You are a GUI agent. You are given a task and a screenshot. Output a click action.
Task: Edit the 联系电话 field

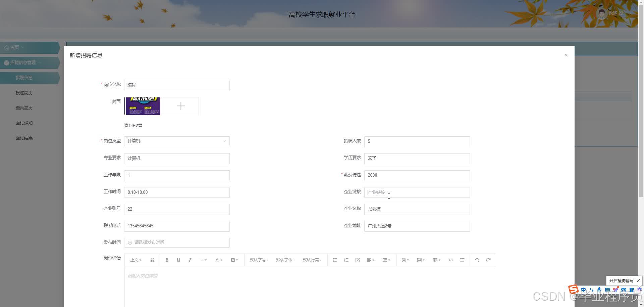[x=177, y=226]
